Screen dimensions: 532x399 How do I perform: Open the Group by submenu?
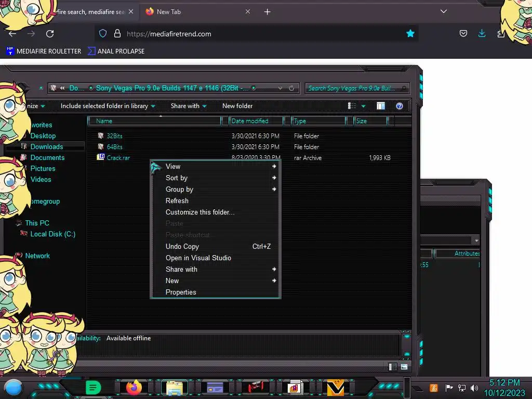pos(216,189)
